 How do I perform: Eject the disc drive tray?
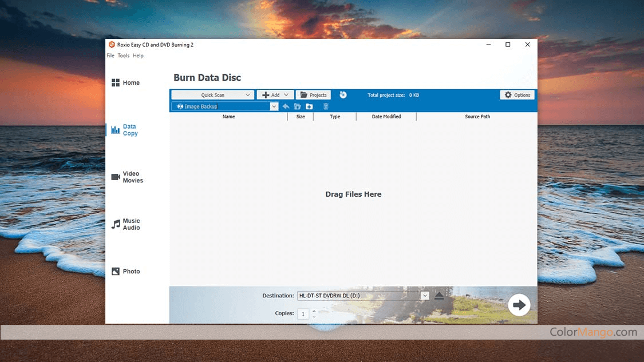[439, 296]
